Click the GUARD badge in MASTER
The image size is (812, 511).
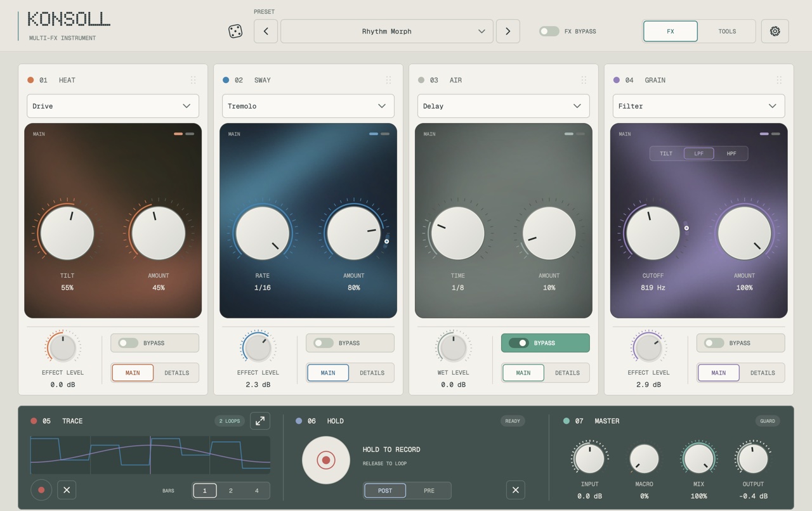pos(768,421)
